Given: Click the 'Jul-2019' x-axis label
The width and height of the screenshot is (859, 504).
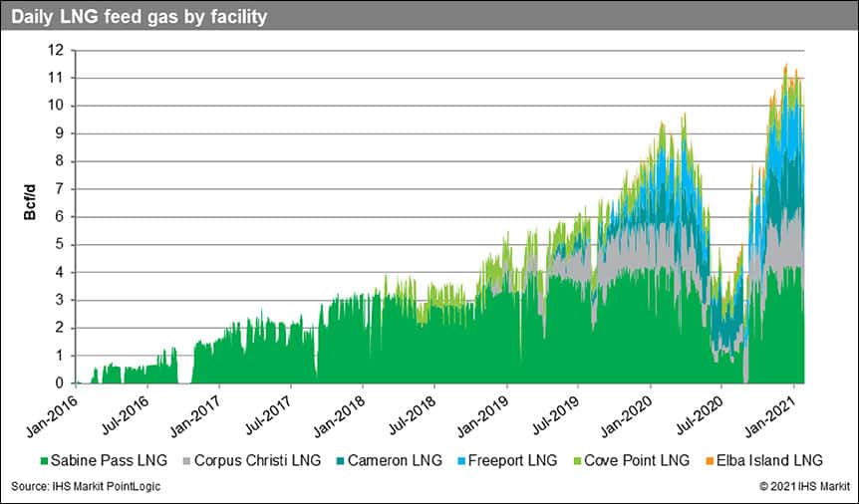Looking at the screenshot, I should click(557, 415).
